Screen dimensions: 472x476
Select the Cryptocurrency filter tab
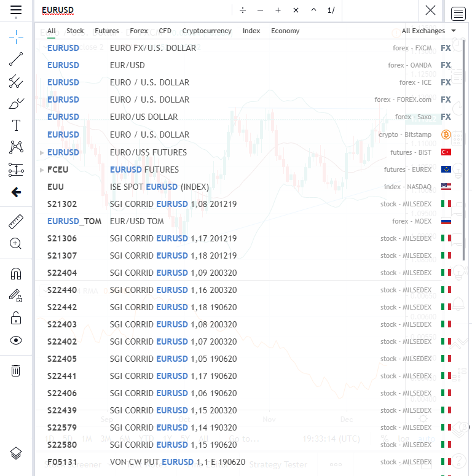pos(207,31)
